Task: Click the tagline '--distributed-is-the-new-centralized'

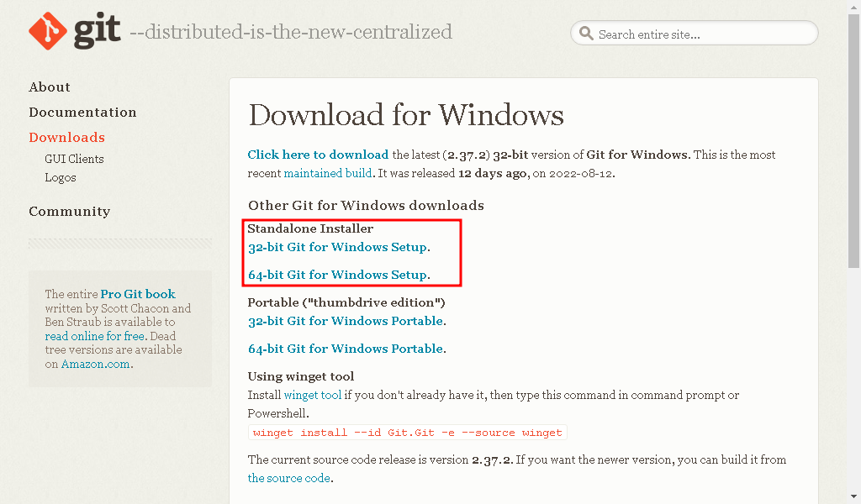Action: coord(291,32)
